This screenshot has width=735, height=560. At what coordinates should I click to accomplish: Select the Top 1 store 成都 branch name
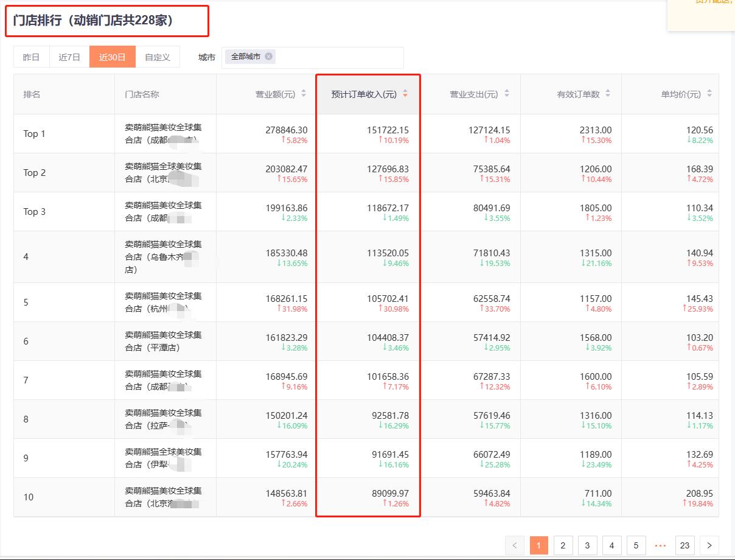coord(164,133)
